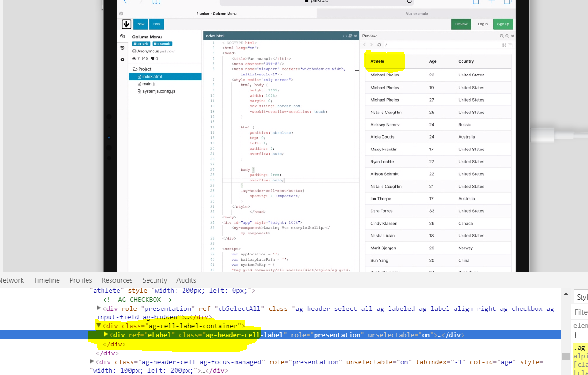Close the Plunker browser tab
This screenshot has width=588, height=375.
pyautogui.click(x=121, y=14)
